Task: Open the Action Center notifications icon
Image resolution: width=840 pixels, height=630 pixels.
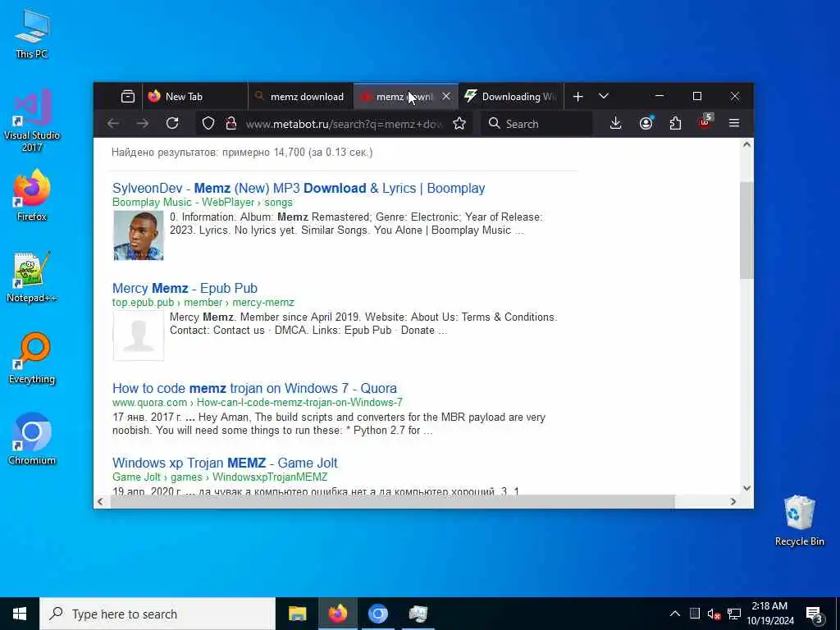Action: [x=815, y=614]
